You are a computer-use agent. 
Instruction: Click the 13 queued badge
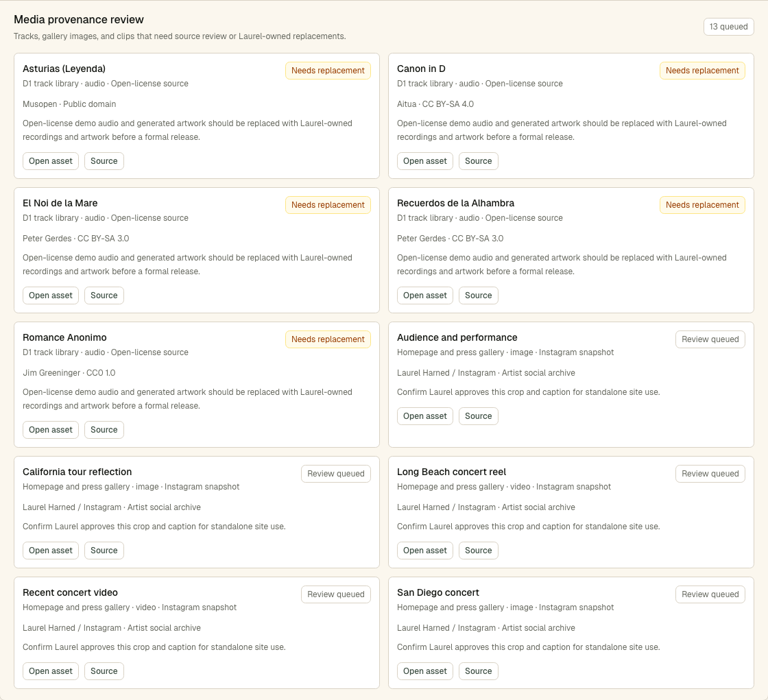click(728, 27)
